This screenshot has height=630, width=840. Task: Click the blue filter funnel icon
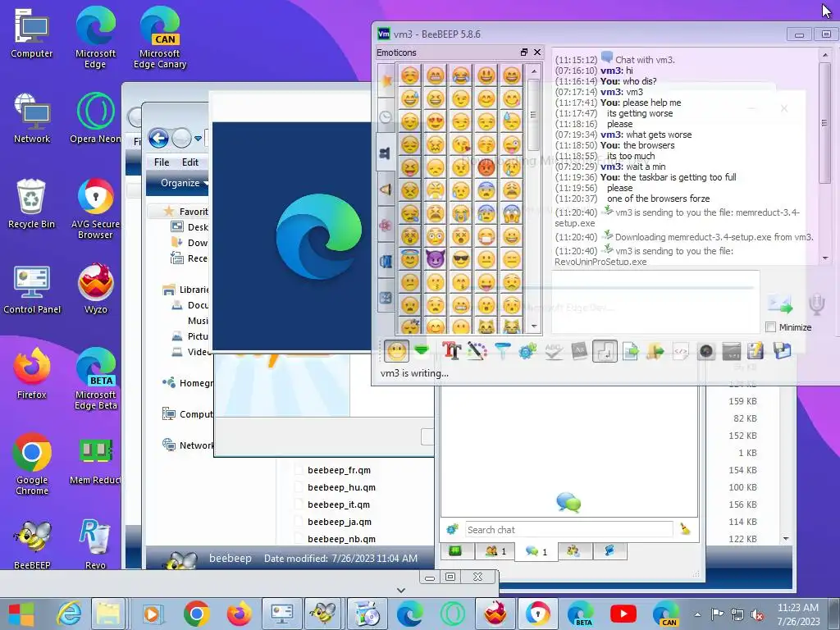coord(502,351)
